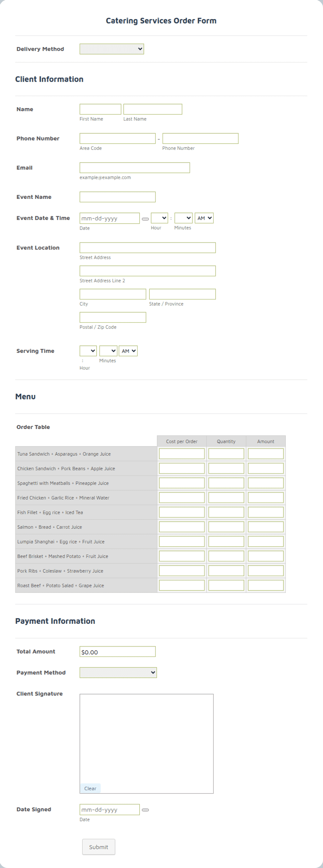Click Amount cell for Pork Ribs row

pyautogui.click(x=266, y=571)
